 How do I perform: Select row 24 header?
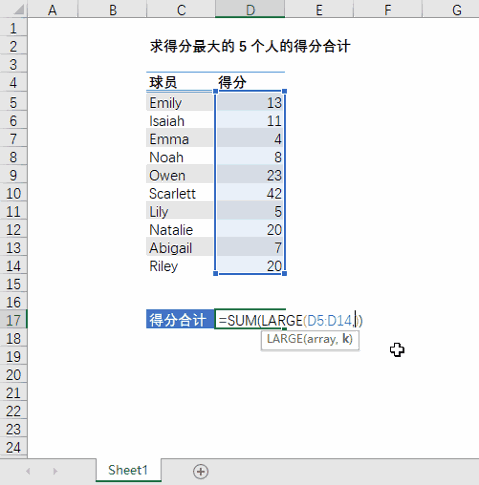click(13, 447)
